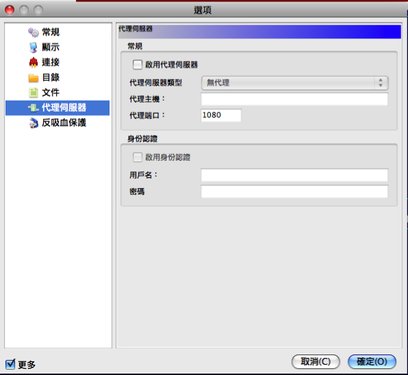408x375 pixels.
Task: Click the 代理端口 field showing 1080
Action: click(221, 115)
